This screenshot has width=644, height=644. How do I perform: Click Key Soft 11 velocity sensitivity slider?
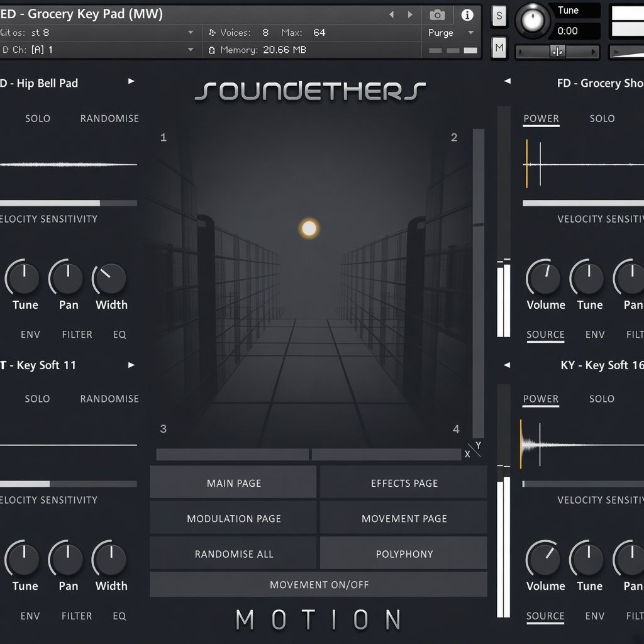tap(69, 484)
